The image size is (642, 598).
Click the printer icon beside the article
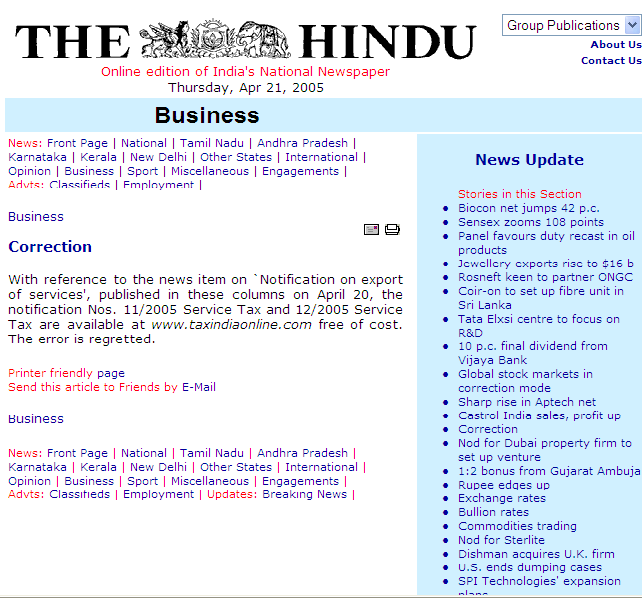[x=392, y=230]
